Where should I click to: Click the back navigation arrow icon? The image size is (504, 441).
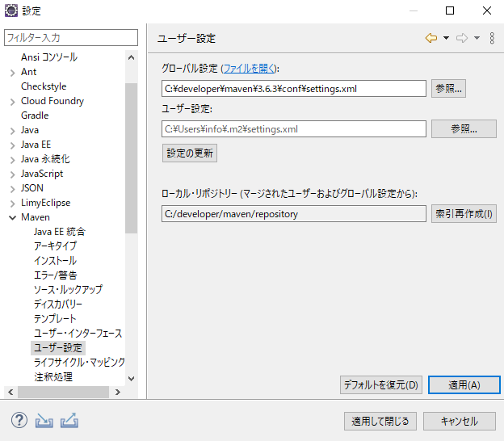[431, 38]
